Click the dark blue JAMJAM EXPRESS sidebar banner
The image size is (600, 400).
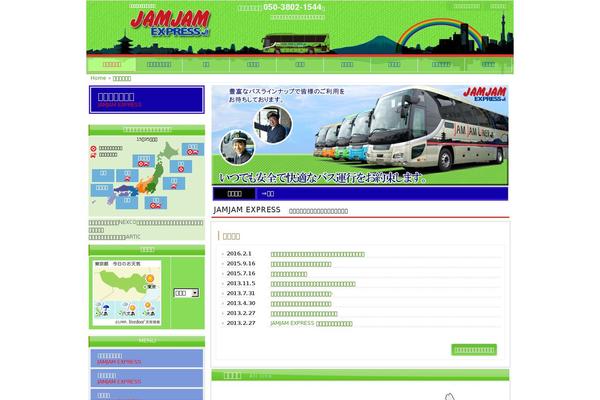click(x=147, y=100)
